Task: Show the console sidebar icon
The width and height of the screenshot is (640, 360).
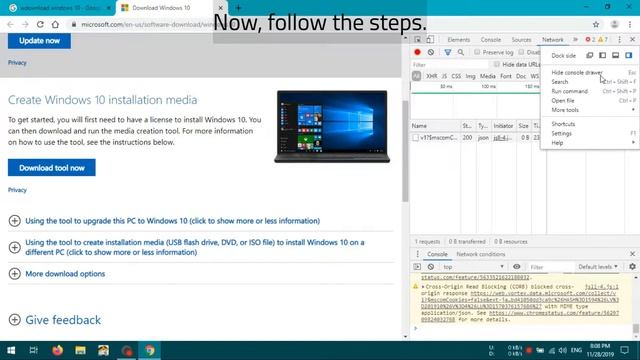Action: [x=417, y=267]
